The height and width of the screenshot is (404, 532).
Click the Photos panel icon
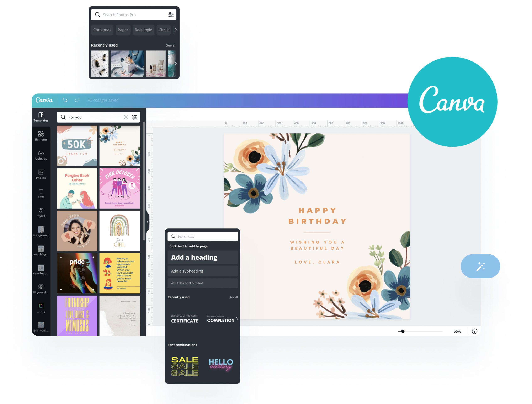click(41, 175)
